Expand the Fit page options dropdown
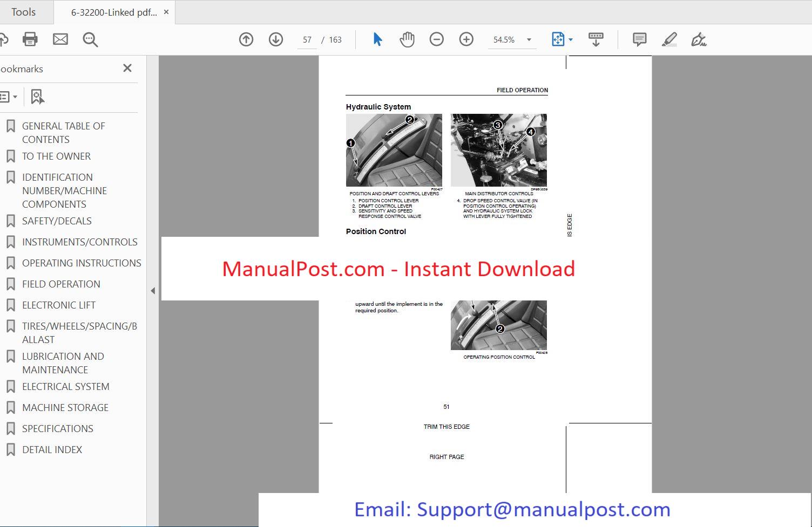 [x=571, y=39]
